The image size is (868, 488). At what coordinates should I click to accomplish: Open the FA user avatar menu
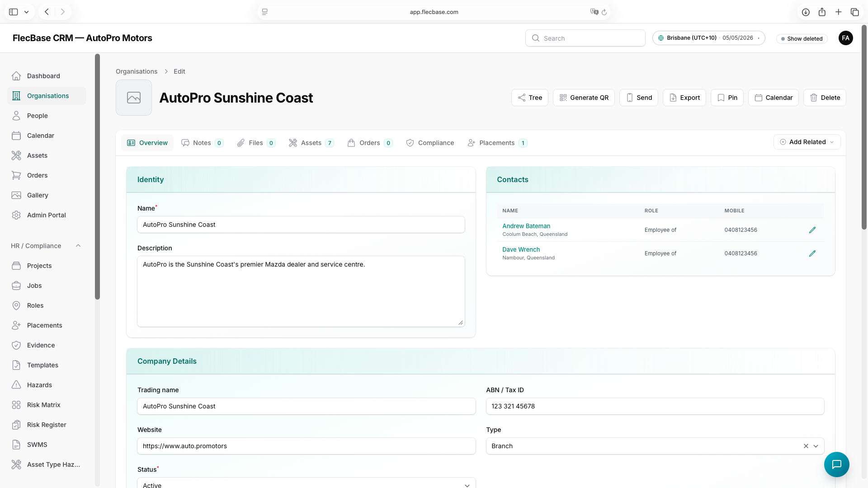(x=845, y=38)
